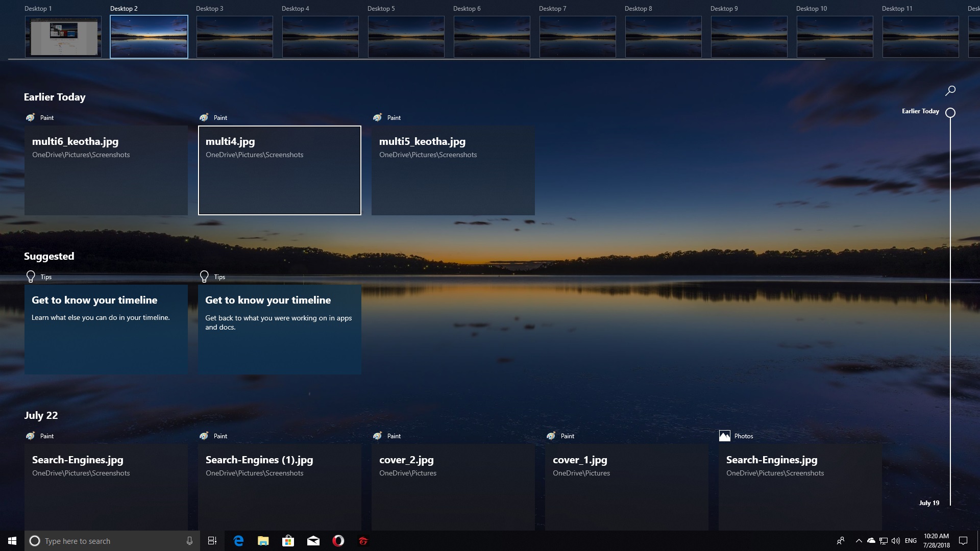The width and height of the screenshot is (980, 551).
Task: Open volume speaker tray icon
Action: (896, 541)
